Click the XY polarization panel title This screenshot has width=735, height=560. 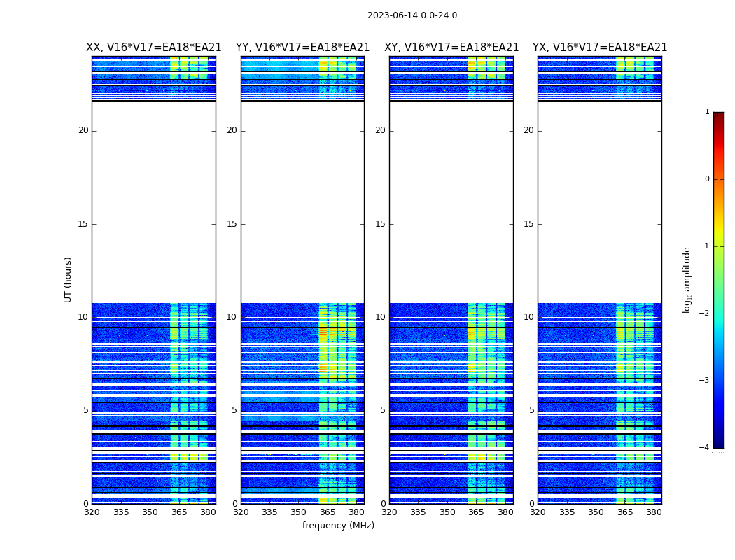click(x=451, y=48)
